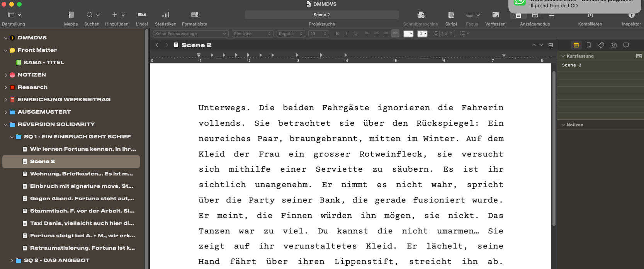Open the Regular typeface dropdown
Image resolution: width=644 pixels, height=269 pixels.
point(291,34)
